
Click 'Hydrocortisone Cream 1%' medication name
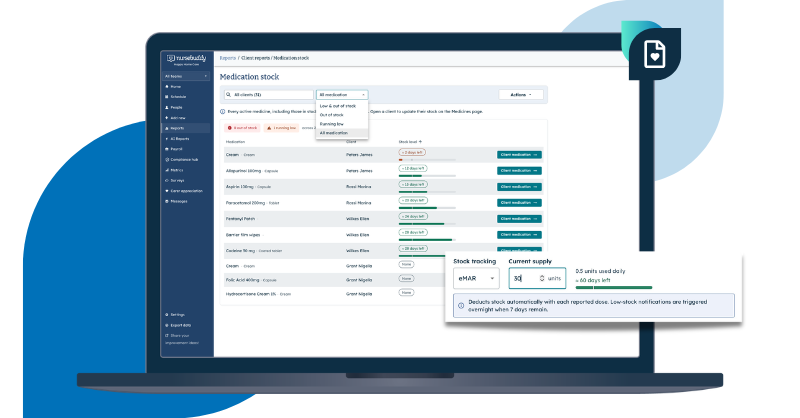(x=251, y=294)
